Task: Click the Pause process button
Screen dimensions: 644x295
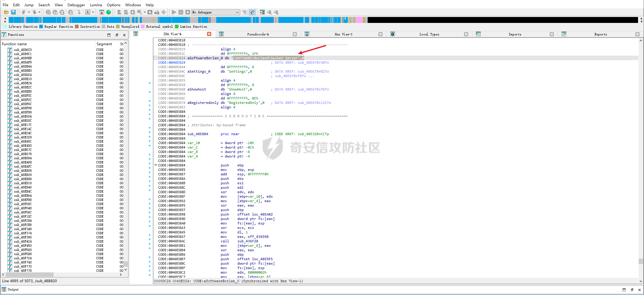Action: click(x=181, y=12)
